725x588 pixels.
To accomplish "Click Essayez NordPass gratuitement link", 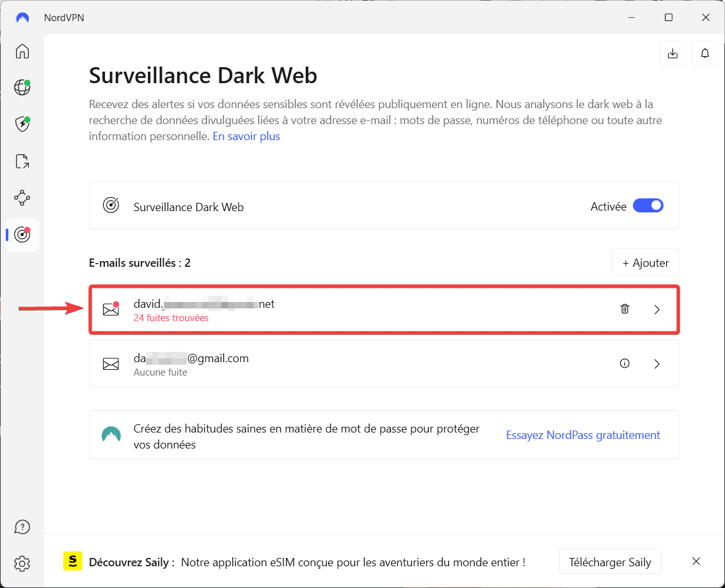I will pos(583,435).
